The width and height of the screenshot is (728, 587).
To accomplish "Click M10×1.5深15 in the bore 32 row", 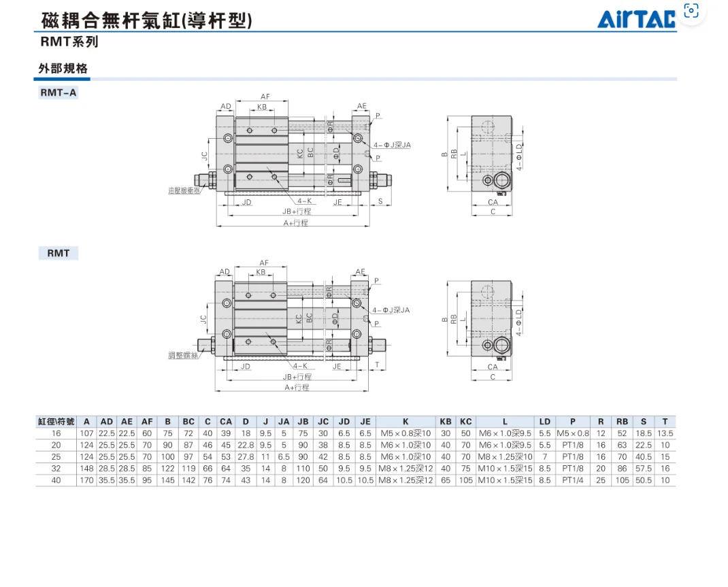I will point(505,469).
